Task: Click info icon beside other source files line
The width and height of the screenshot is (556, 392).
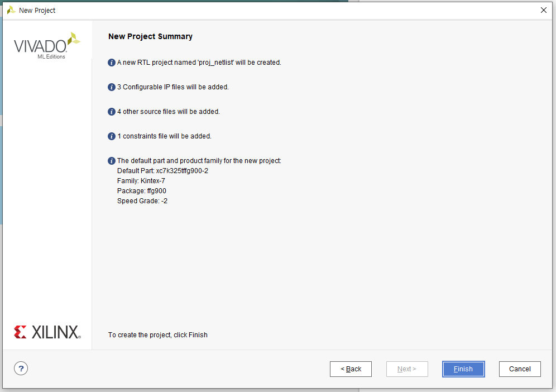Action: click(111, 111)
